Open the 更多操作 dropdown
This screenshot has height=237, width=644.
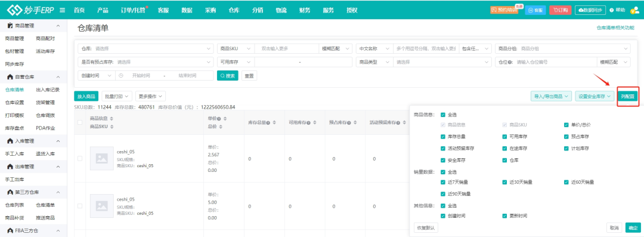(x=150, y=96)
